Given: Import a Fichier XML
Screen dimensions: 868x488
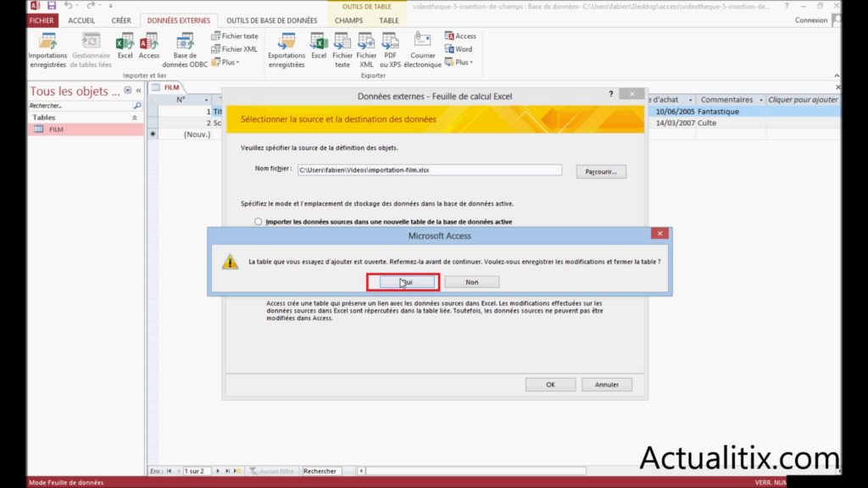Looking at the screenshot, I should tap(234, 49).
